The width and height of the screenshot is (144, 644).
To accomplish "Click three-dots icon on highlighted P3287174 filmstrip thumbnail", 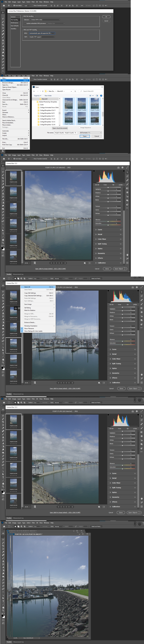I will point(19,308).
